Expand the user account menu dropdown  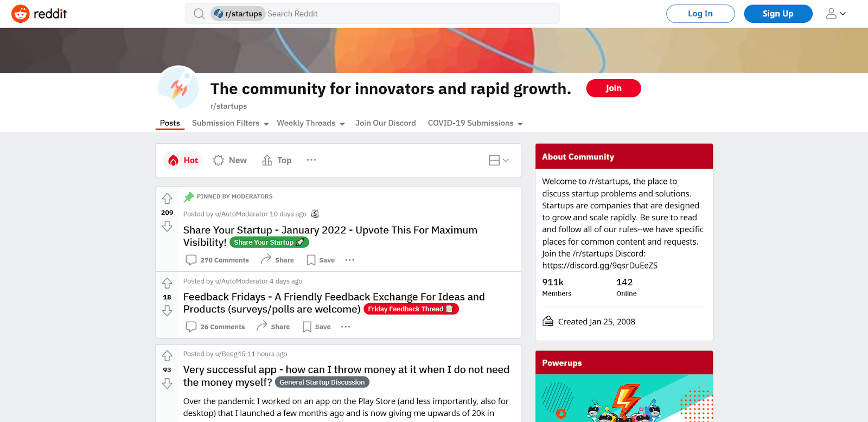coord(836,14)
